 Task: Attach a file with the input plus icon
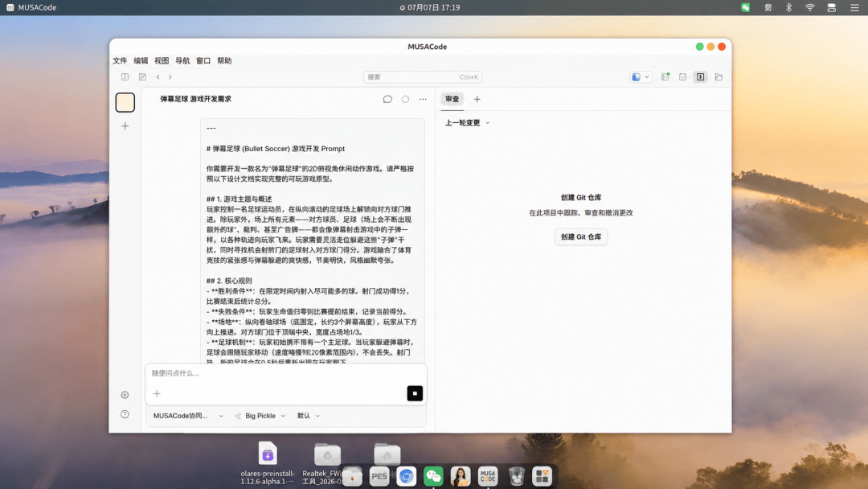tap(157, 394)
